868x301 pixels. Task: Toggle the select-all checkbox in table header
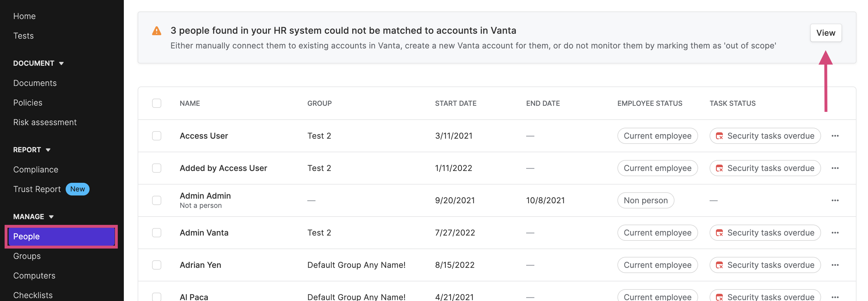point(157,103)
